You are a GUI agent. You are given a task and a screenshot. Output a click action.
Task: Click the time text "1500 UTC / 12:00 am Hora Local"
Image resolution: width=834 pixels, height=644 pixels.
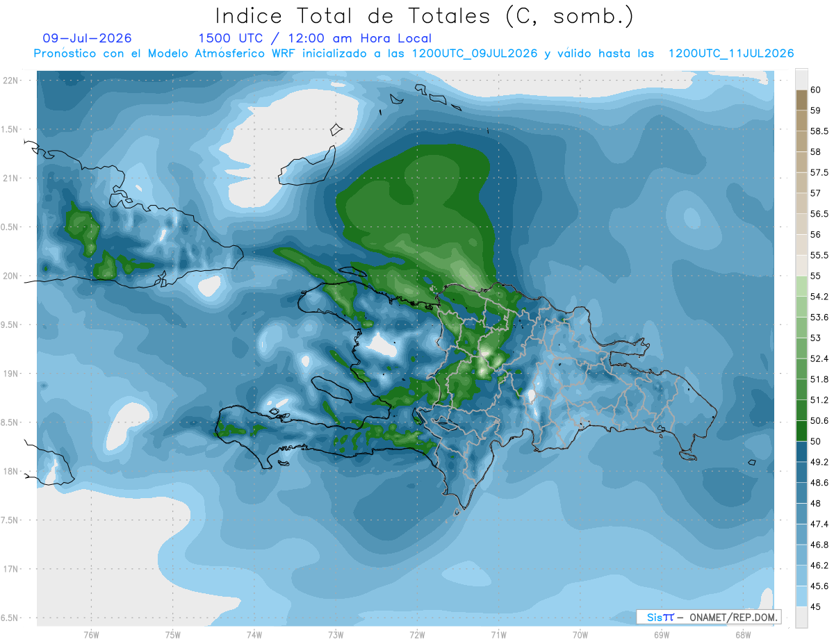click(x=315, y=38)
